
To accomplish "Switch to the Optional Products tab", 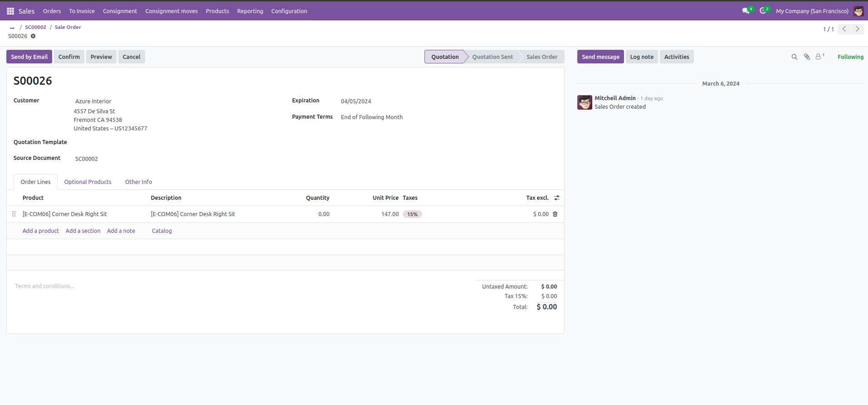I will (x=88, y=182).
